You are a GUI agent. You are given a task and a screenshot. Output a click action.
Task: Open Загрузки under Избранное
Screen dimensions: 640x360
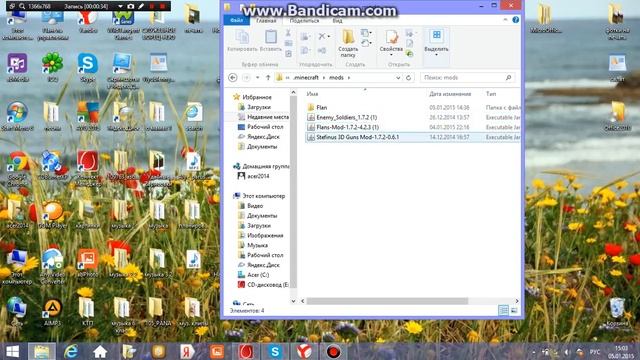point(259,107)
